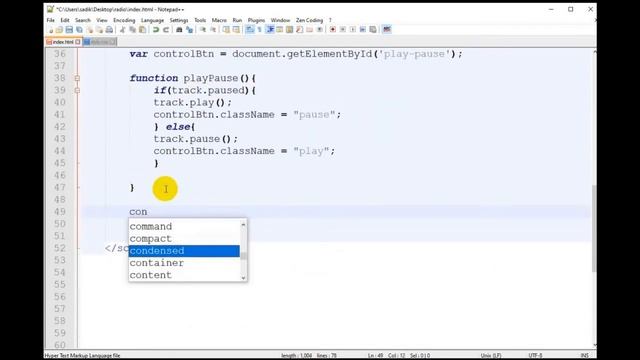The width and height of the screenshot is (640, 360).
Task: Click the Cut (scissors) toolbar icon
Action: click(122, 29)
